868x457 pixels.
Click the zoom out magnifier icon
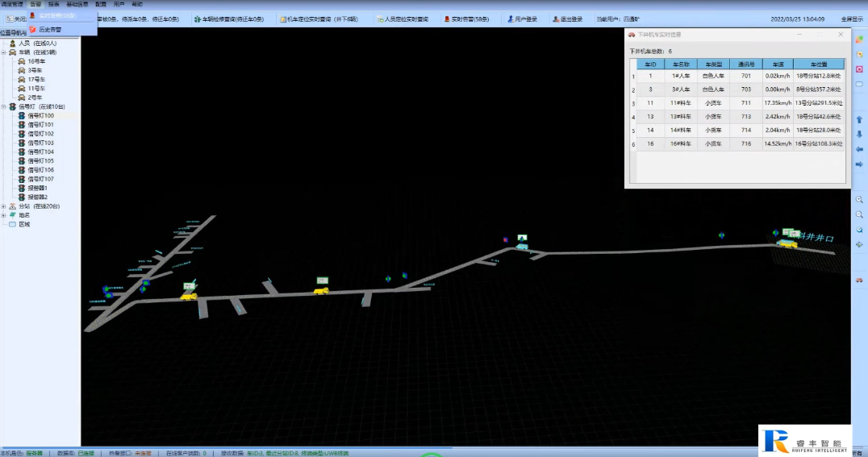[859, 214]
